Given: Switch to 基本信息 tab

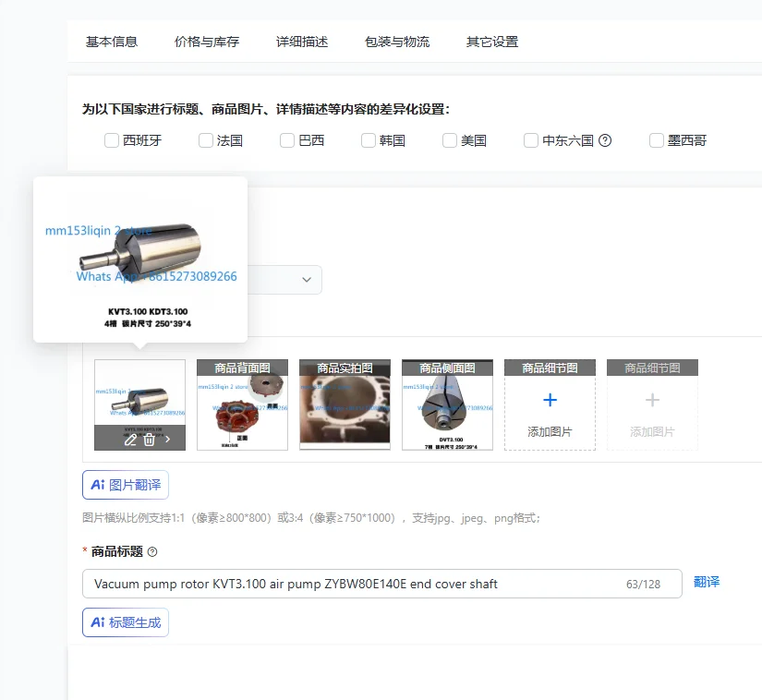Looking at the screenshot, I should click(x=112, y=42).
